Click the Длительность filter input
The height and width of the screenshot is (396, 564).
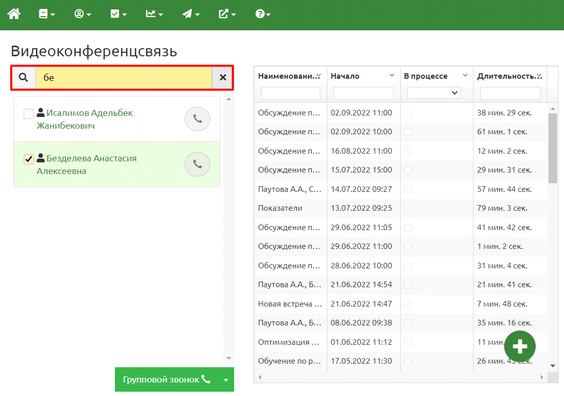coord(510,93)
